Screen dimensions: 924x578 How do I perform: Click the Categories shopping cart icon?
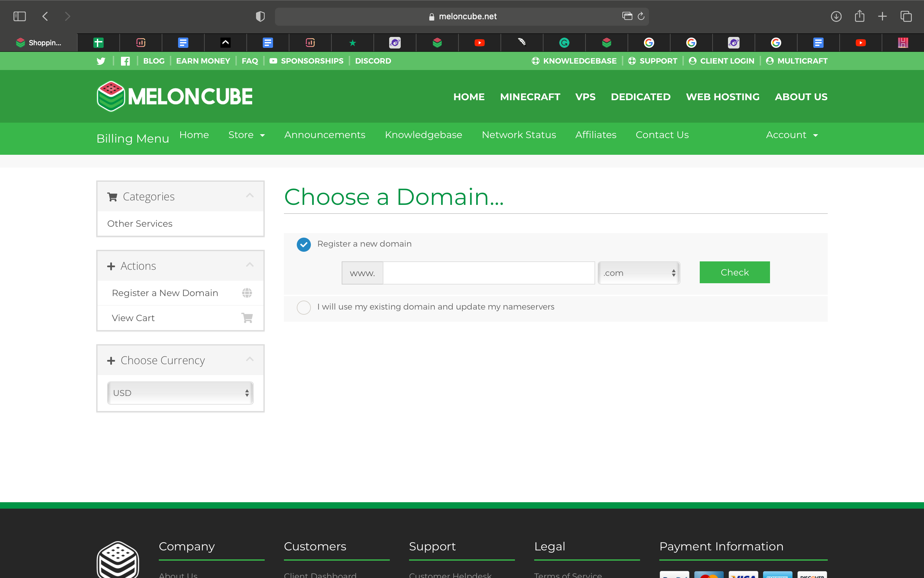point(112,197)
